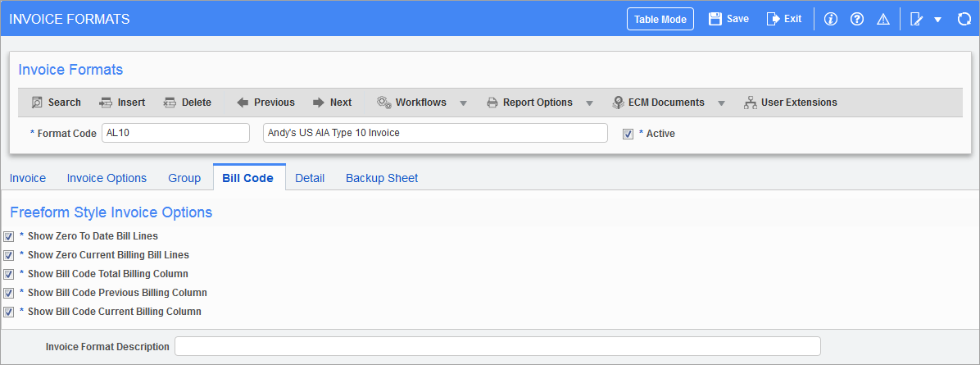Click the Table Mode button
Screen dimensions: 980x365
[660, 19]
